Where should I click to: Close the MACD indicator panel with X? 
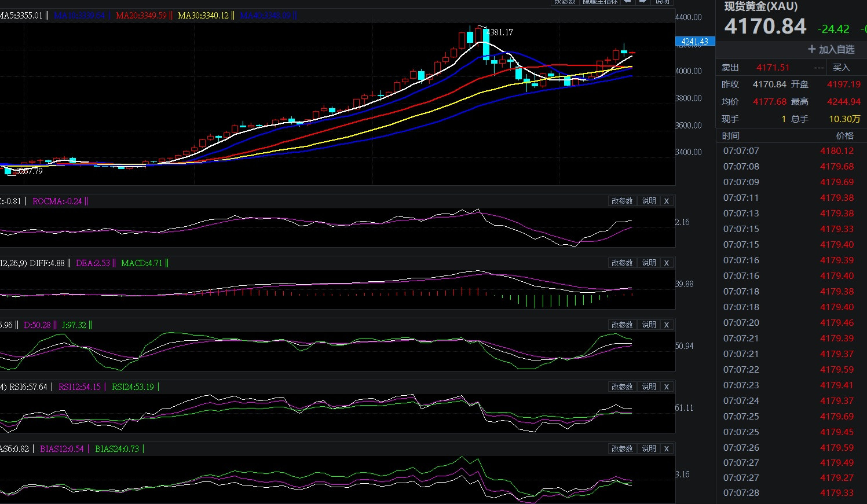click(667, 263)
